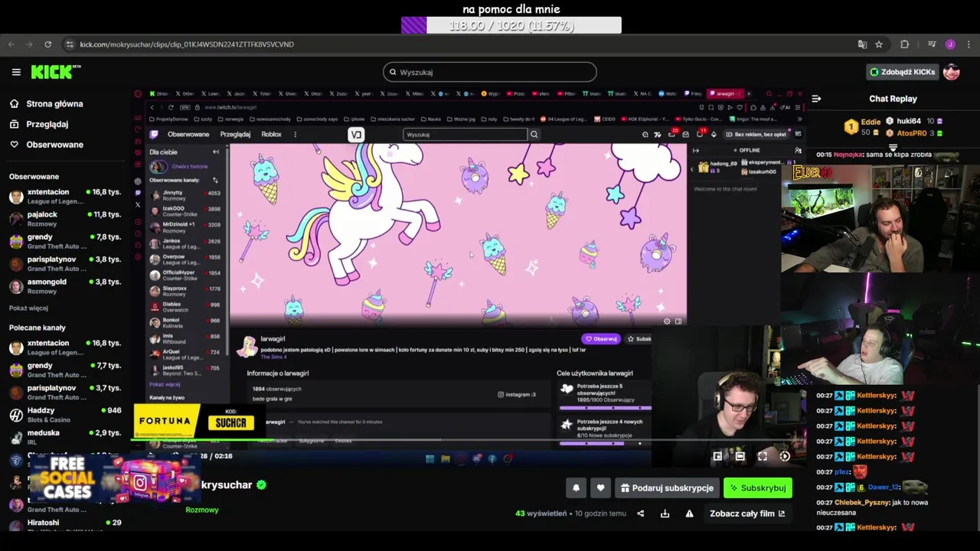
Task: Click the Chat Replay header
Action: point(893,99)
